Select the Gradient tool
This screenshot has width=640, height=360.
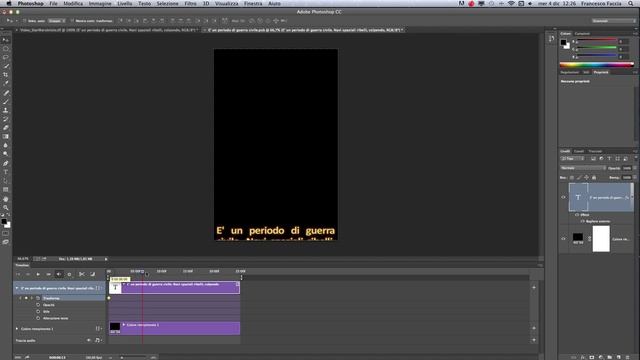(6, 136)
